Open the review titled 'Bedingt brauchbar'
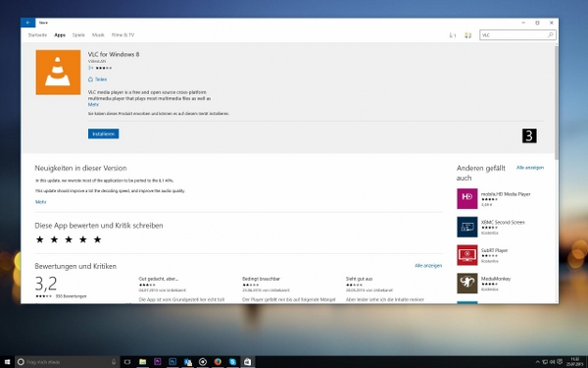Screen dimensions: 588x368 click(x=261, y=279)
